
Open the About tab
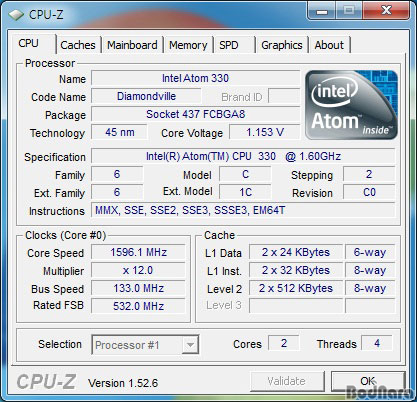click(x=329, y=45)
